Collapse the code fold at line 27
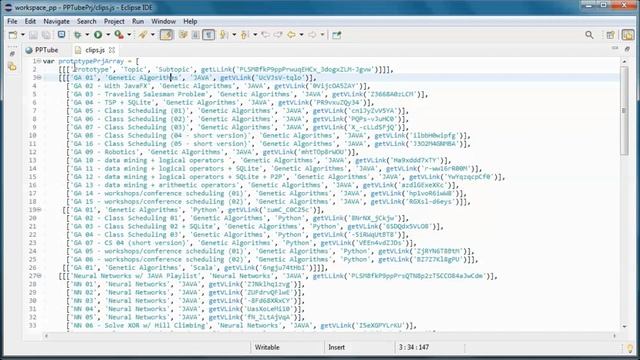Viewport: 640px width, 360px height. click(39, 276)
